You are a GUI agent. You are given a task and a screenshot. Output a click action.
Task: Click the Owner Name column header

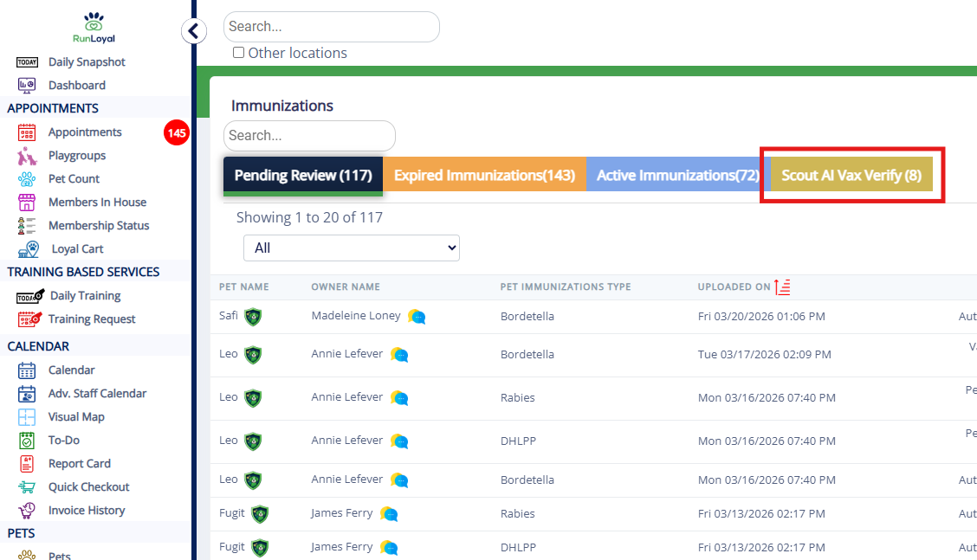(x=346, y=287)
